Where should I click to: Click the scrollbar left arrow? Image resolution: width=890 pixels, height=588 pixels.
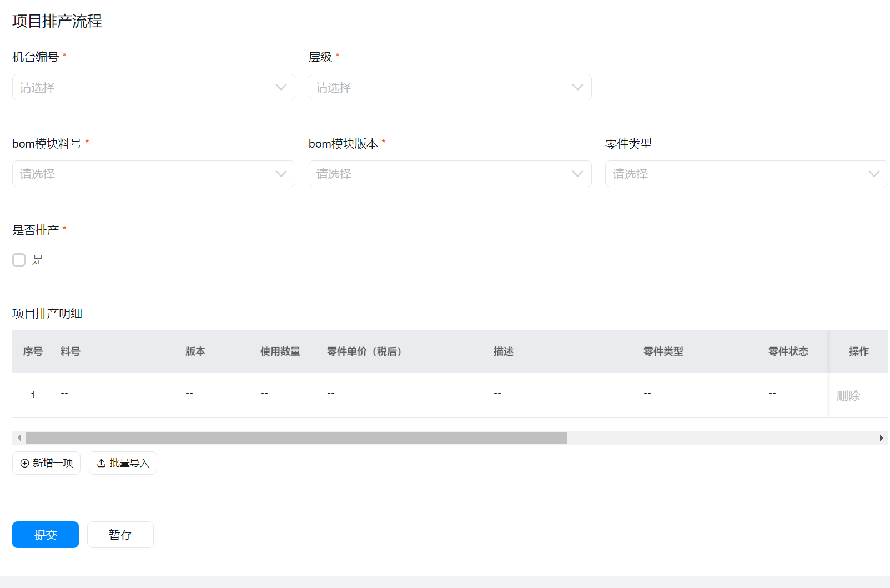19,438
